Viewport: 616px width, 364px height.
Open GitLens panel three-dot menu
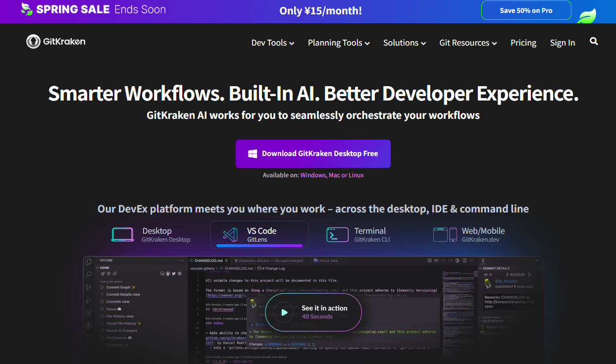pyautogui.click(x=182, y=260)
